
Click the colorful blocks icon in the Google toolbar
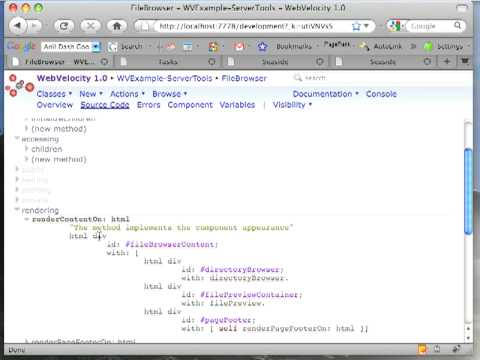(x=213, y=47)
